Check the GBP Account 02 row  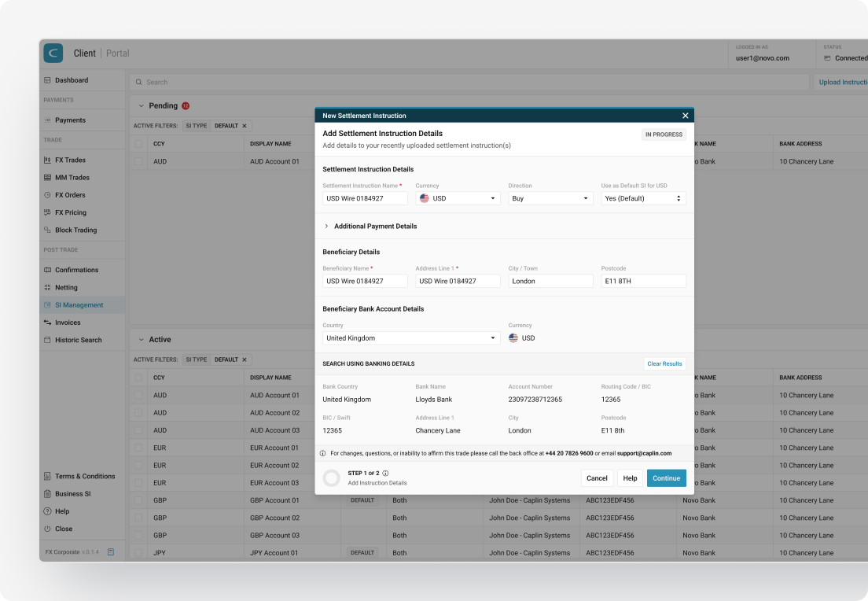(x=138, y=518)
